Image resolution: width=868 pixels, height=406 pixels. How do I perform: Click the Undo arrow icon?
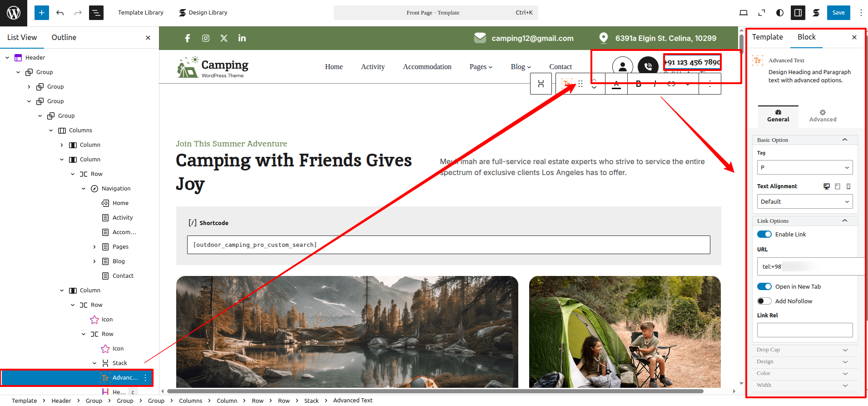pos(60,13)
